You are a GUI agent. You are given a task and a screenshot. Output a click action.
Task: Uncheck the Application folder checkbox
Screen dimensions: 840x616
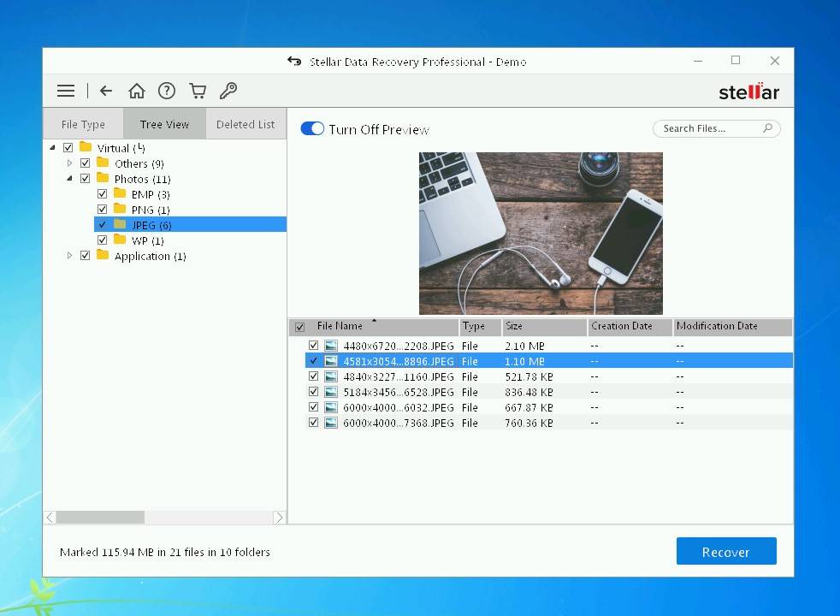86,256
